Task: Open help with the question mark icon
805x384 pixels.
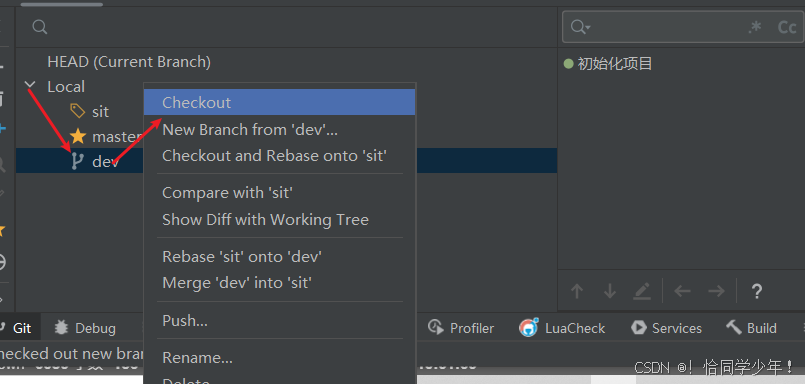Action: pyautogui.click(x=756, y=292)
